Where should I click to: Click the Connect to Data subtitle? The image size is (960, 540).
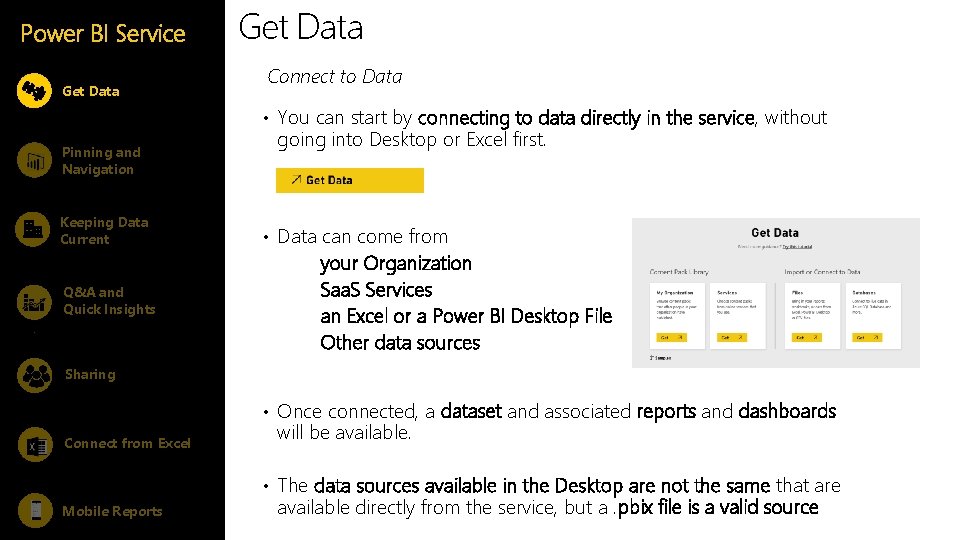coord(335,77)
